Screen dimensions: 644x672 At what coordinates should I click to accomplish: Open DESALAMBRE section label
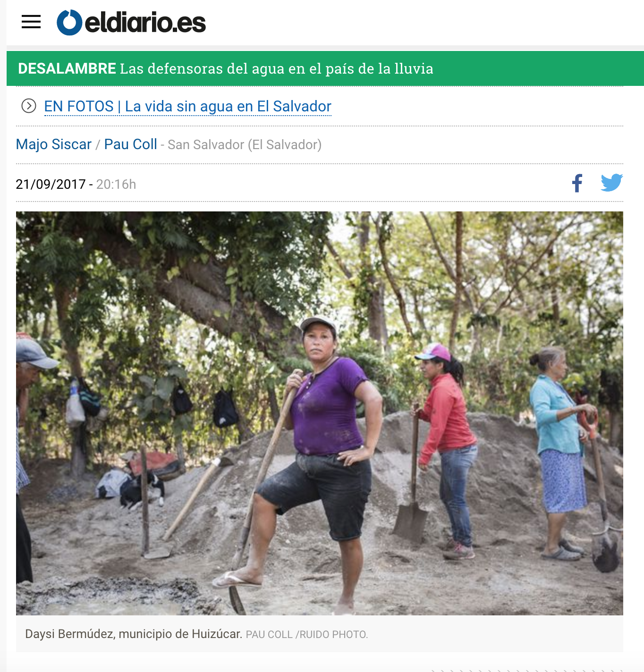point(67,68)
